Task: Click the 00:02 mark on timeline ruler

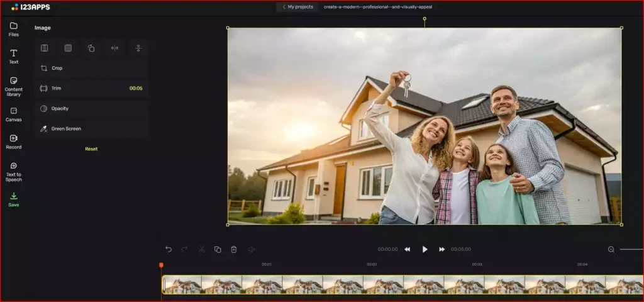Action: [372, 264]
